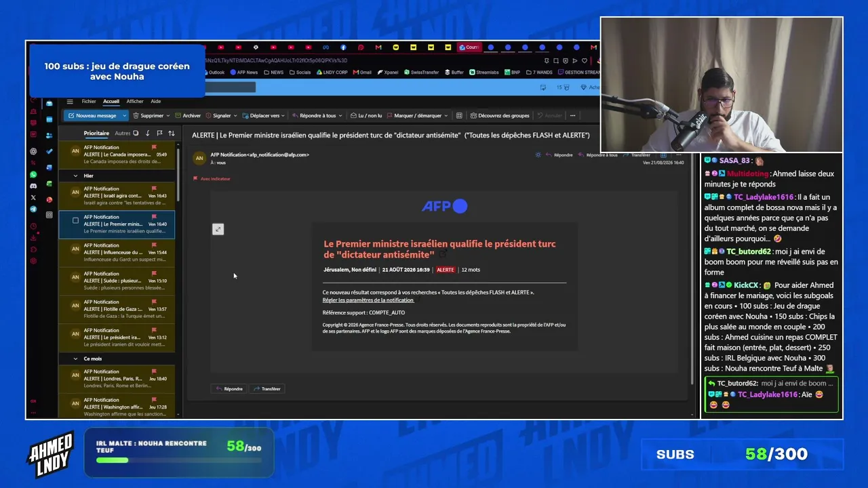Switch to the Accueil tab
The height and width of the screenshot is (488, 868).
(111, 102)
